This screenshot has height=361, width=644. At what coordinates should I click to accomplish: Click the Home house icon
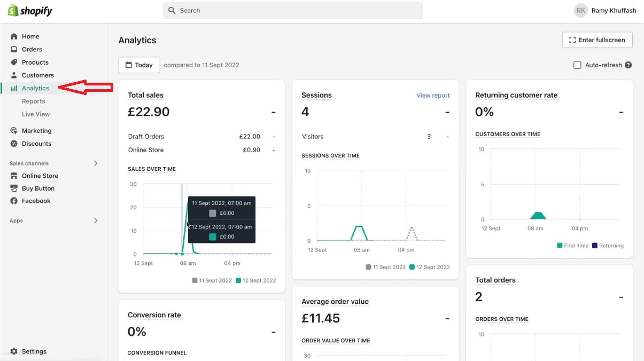click(14, 36)
